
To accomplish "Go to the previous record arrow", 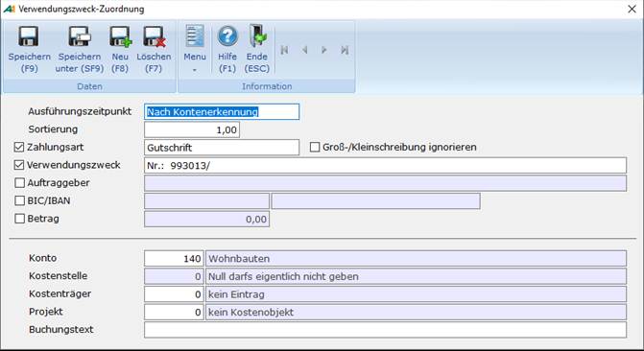I will point(304,50).
